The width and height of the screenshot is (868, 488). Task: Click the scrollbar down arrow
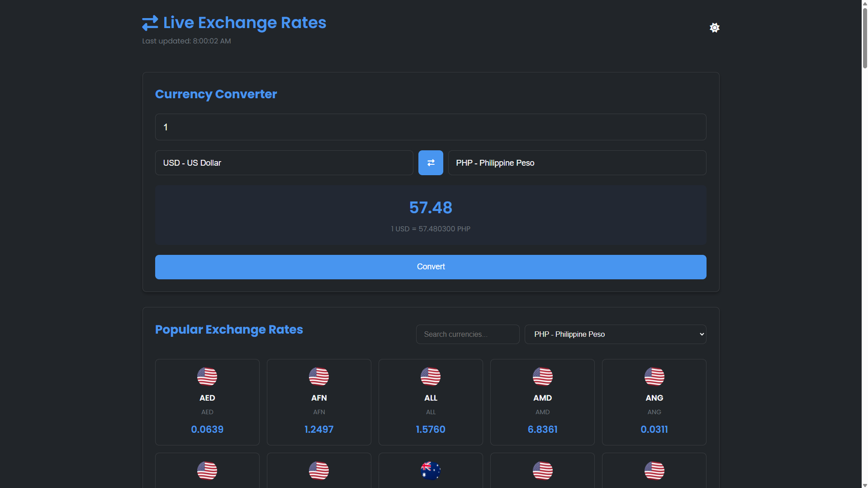pyautogui.click(x=865, y=485)
